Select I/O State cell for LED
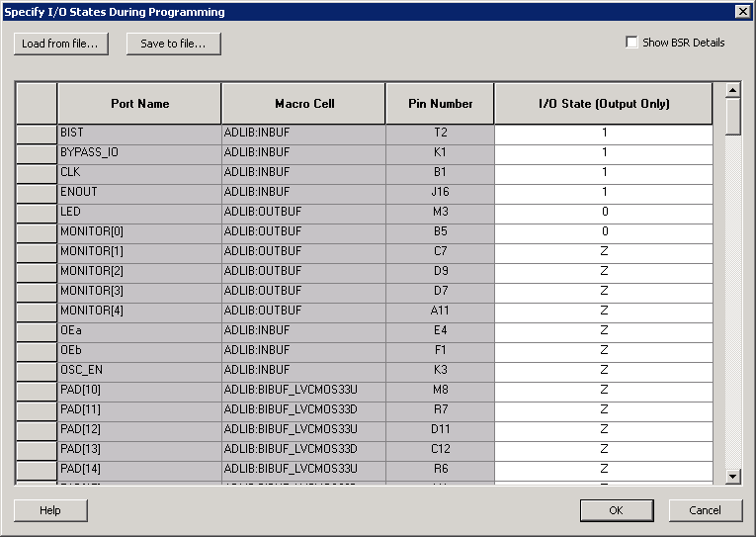 [x=603, y=212]
